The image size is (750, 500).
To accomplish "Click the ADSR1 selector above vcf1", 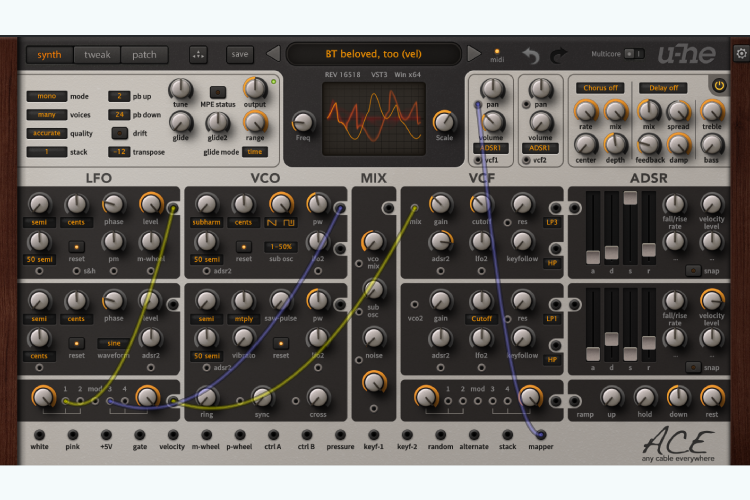I will [491, 148].
